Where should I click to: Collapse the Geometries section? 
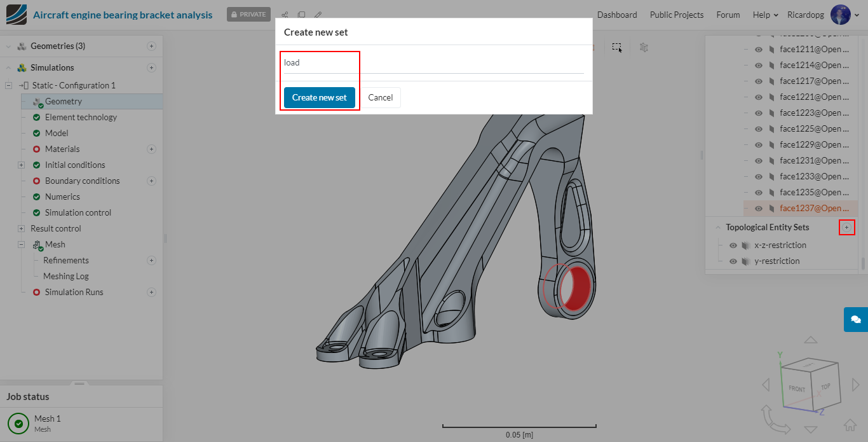point(8,46)
